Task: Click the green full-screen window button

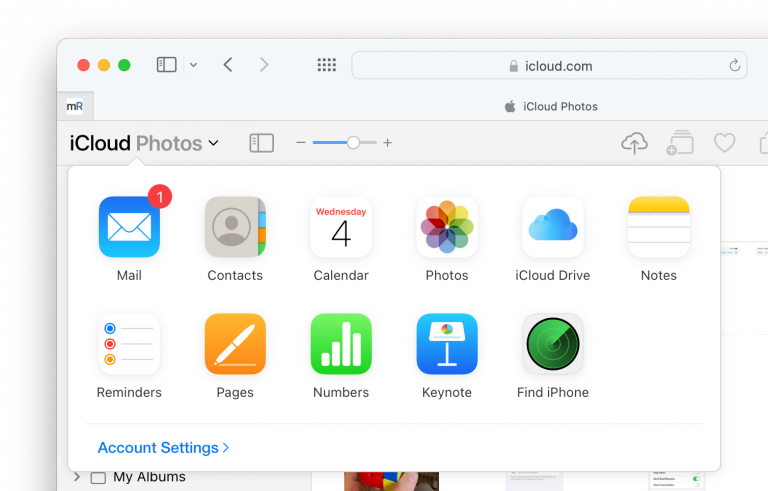Action: click(x=124, y=65)
